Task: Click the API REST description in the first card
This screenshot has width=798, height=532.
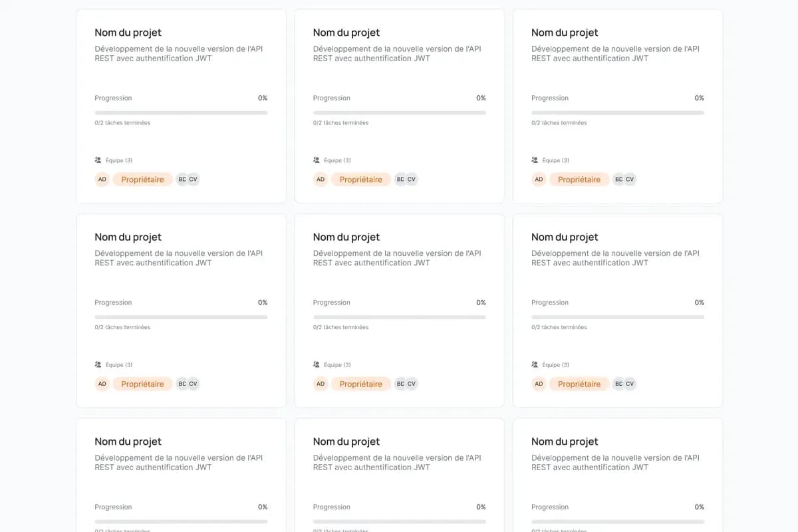Action: [179, 53]
